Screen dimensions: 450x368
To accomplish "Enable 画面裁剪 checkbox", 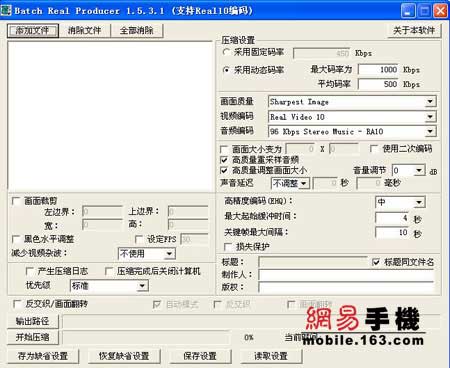I will tap(16, 201).
